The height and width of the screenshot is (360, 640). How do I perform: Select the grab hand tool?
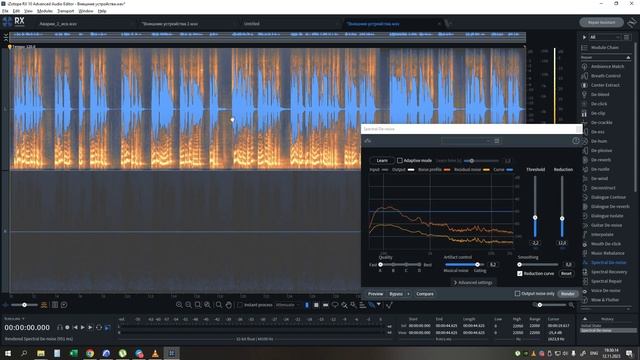[229, 305]
